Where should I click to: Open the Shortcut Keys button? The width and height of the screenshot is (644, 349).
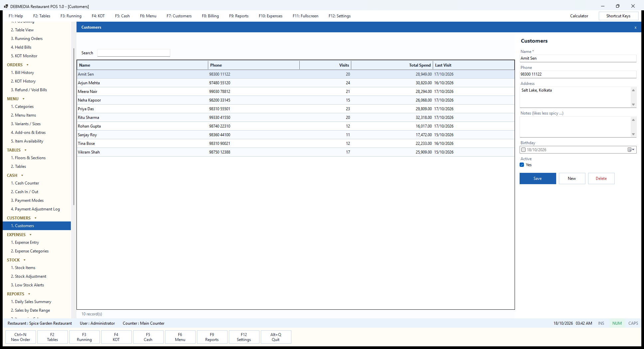[x=618, y=16]
